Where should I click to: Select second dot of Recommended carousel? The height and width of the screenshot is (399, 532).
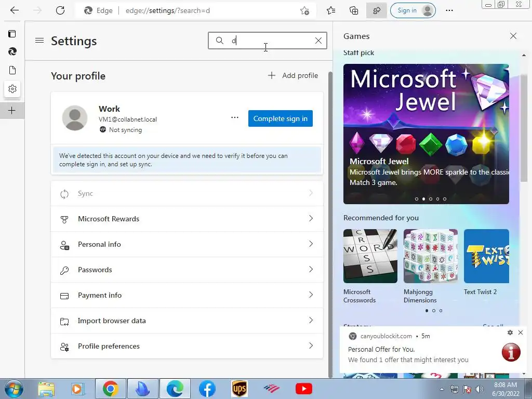click(434, 311)
